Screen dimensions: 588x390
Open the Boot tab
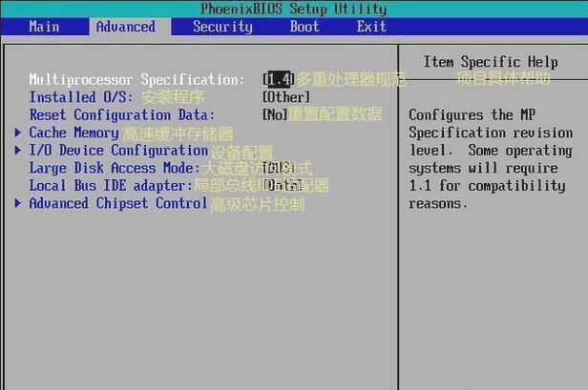(x=304, y=27)
